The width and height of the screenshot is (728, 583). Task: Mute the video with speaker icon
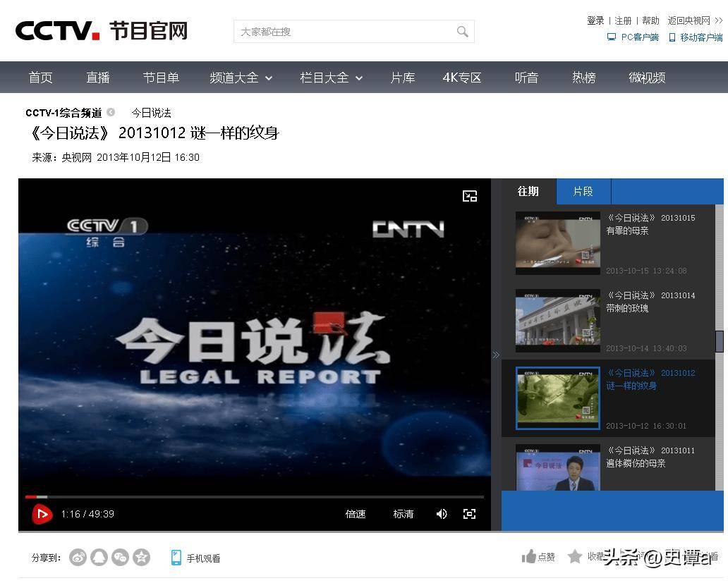pos(442,514)
